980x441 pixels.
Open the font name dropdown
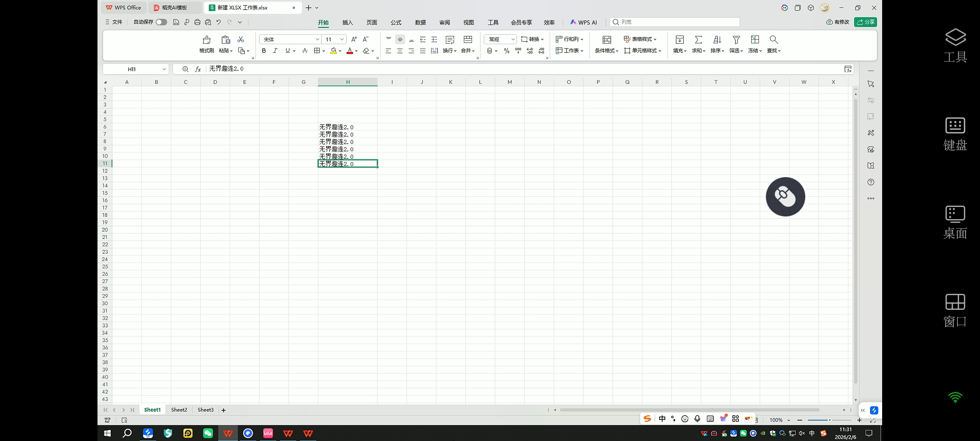pos(317,40)
